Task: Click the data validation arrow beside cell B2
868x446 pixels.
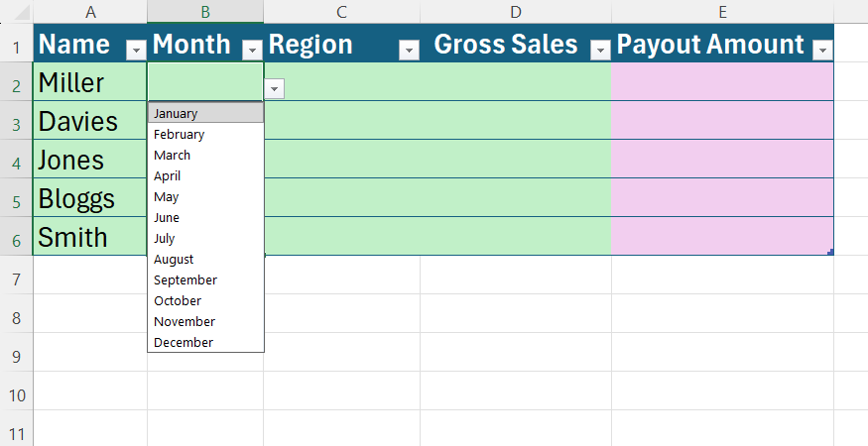Action: click(274, 88)
